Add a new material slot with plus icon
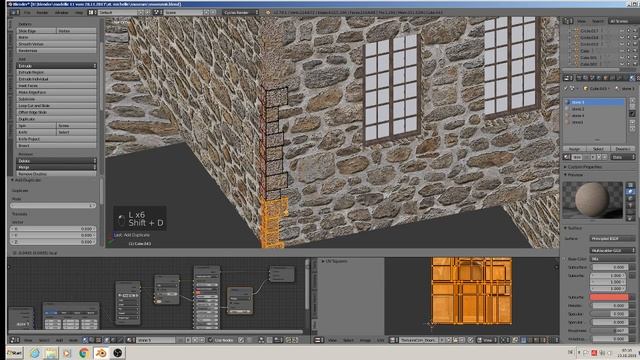Viewport: 640px width, 360px height. click(x=632, y=100)
